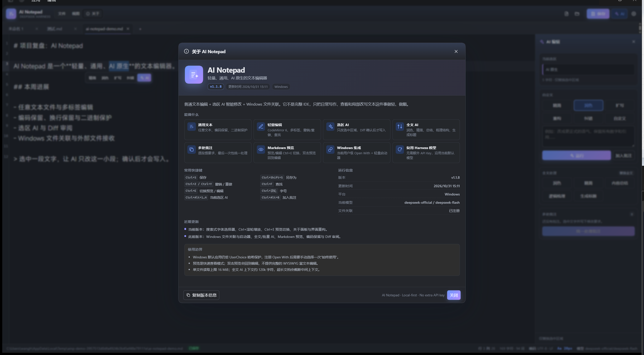The width and height of the screenshot is (644, 355).
Task: Click the Ctrl+Alt+B 加入批注 shortcut entry
Action: click(278, 197)
